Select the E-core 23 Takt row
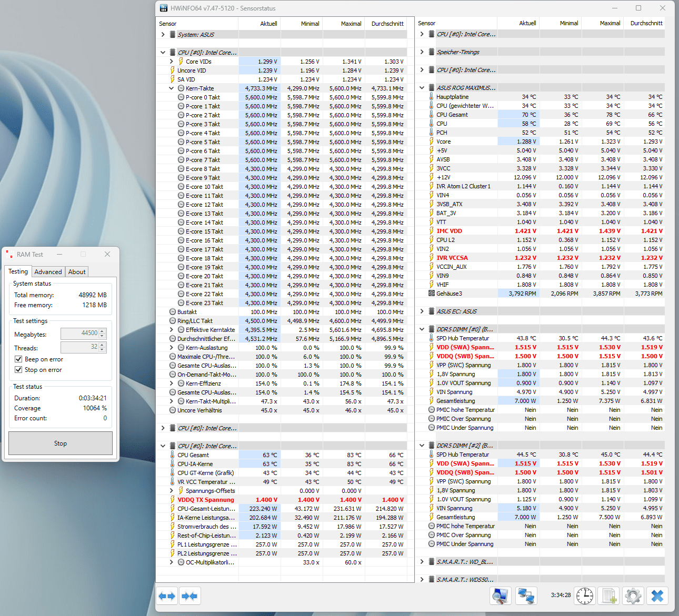Screen dimensions: 679x616 [282, 303]
